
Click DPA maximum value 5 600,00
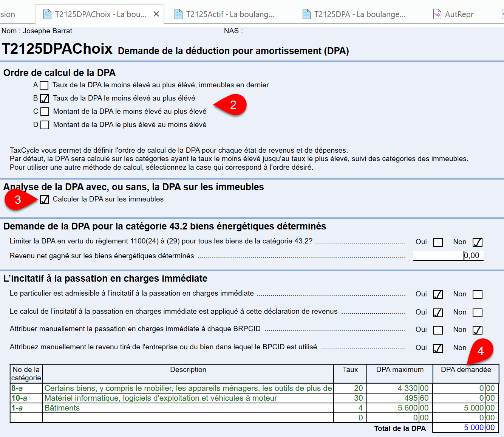coord(400,408)
